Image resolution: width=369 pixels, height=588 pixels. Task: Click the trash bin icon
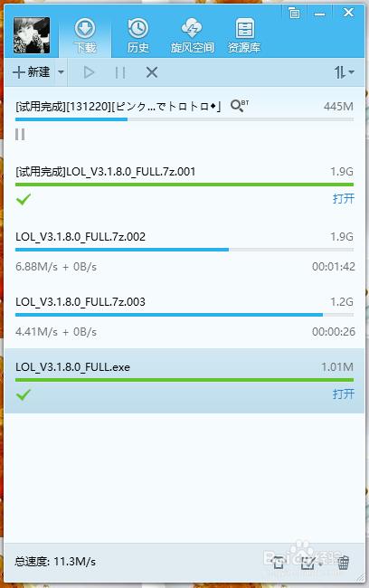click(x=344, y=563)
